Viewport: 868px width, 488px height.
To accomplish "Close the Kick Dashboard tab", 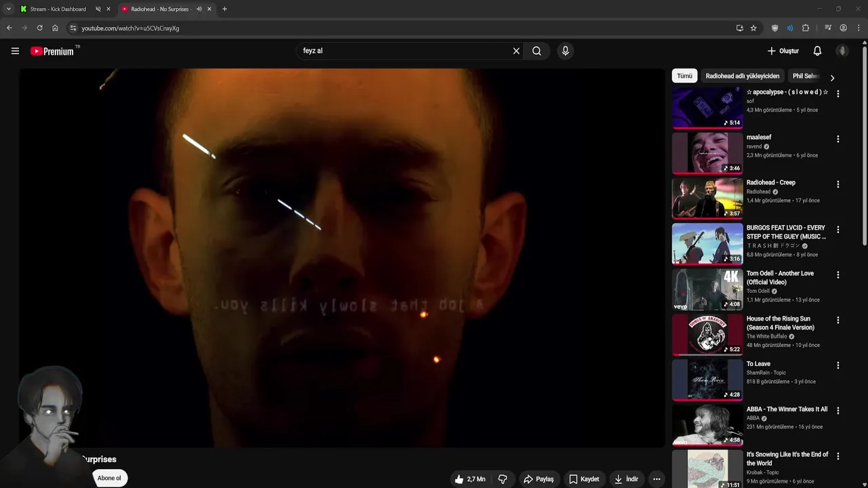I will 108,9.
